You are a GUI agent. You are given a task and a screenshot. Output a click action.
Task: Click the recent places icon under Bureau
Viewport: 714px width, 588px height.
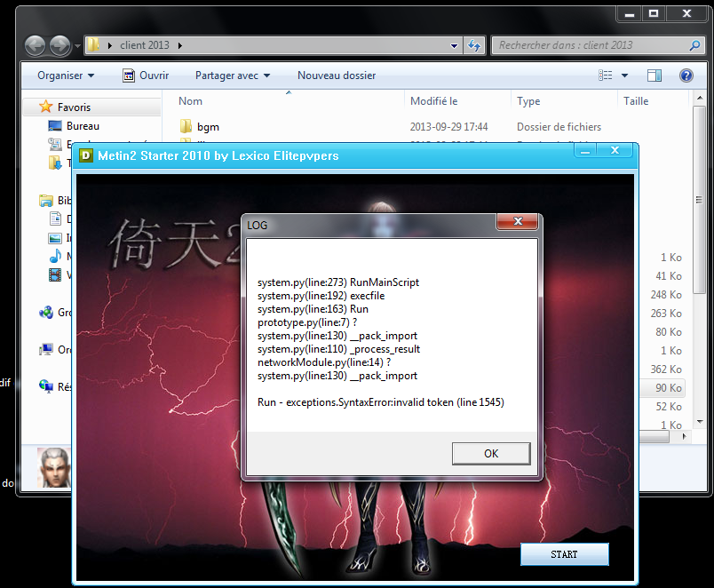[x=55, y=145]
